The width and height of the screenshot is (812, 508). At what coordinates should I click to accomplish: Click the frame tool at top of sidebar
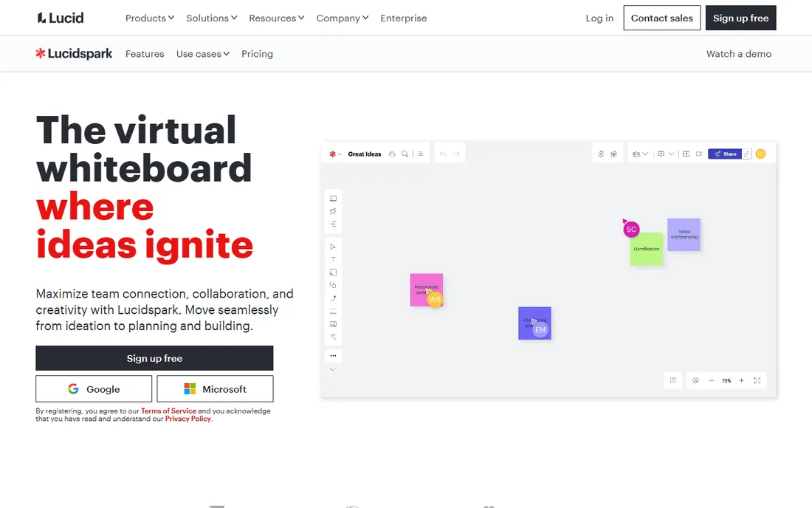(333, 199)
